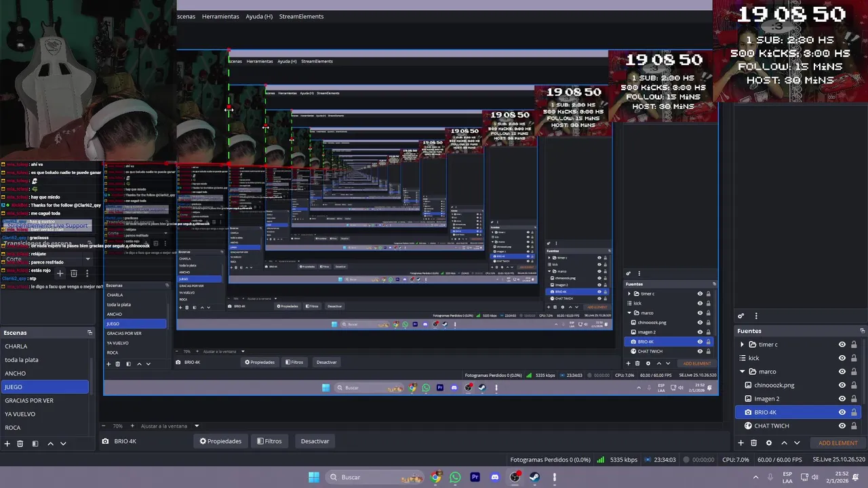Viewport: 868px width, 488px height.
Task: Open main preview zoom dropdown arrow
Action: (x=197, y=426)
